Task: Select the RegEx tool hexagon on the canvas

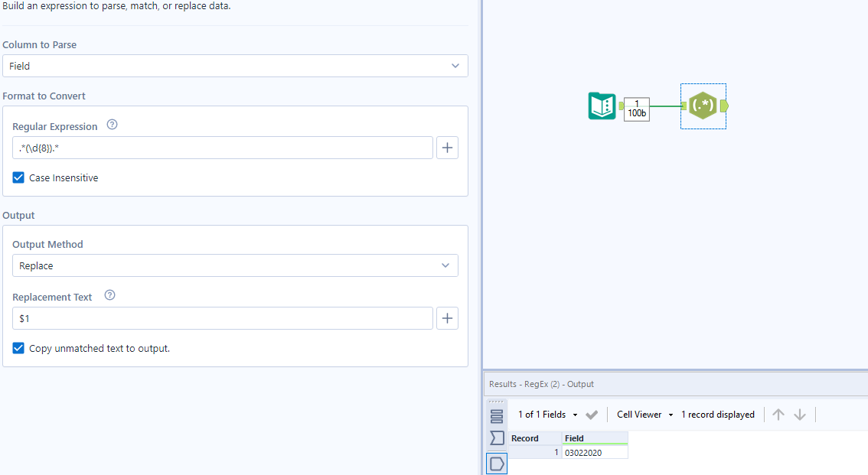Action: click(x=703, y=106)
